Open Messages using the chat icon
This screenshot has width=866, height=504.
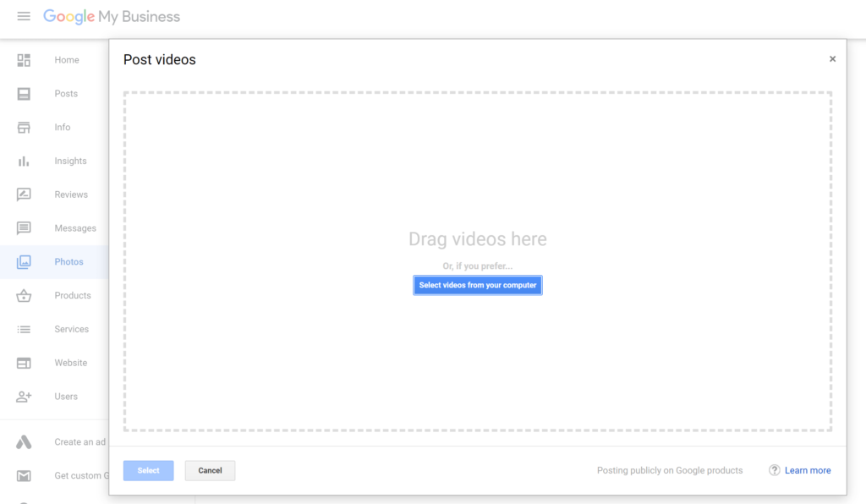coord(24,227)
